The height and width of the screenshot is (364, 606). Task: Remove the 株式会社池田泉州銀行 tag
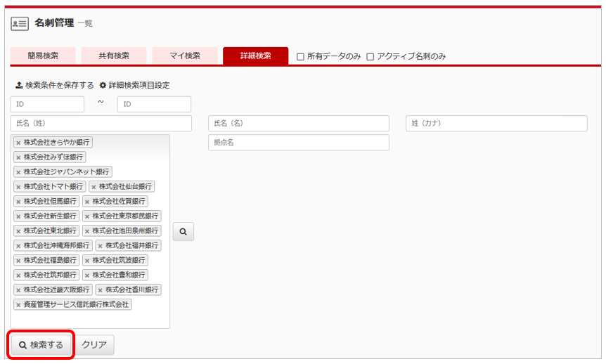tap(87, 231)
